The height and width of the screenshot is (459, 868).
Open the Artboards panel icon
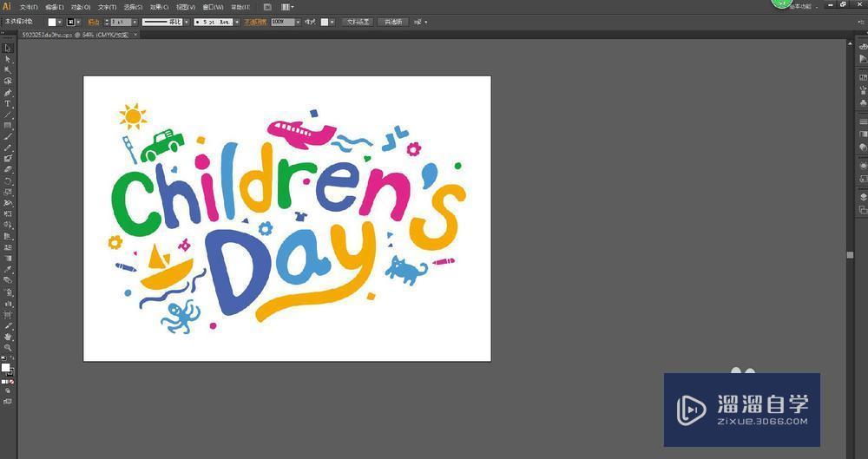pos(863,210)
